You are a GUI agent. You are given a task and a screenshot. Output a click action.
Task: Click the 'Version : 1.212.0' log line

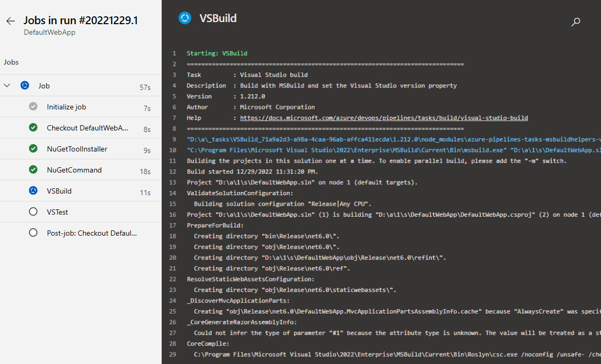point(226,96)
